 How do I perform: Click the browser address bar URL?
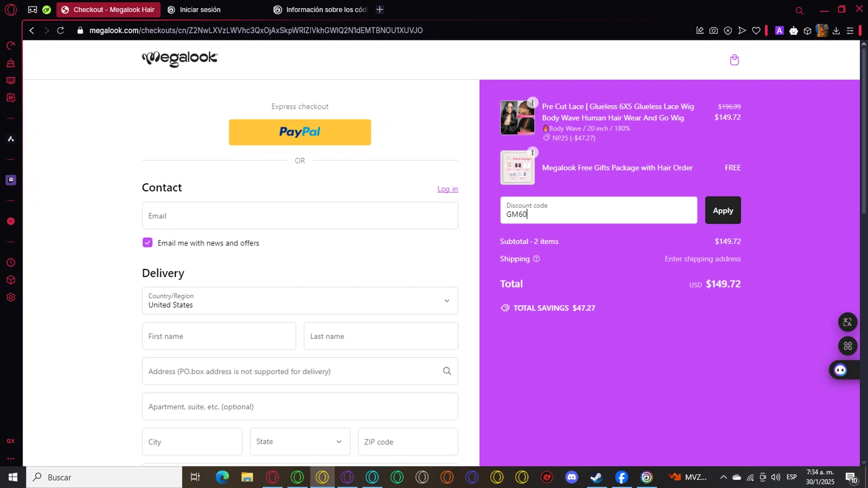(x=256, y=31)
